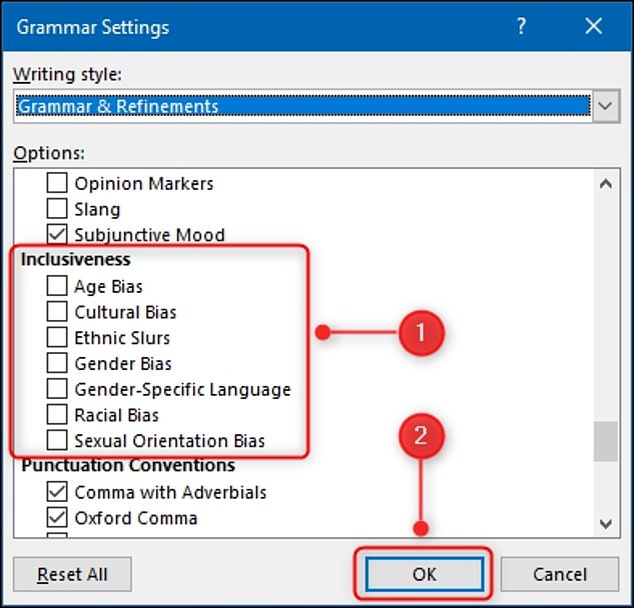
Task: Click the scrollbar up arrow
Action: (x=605, y=183)
